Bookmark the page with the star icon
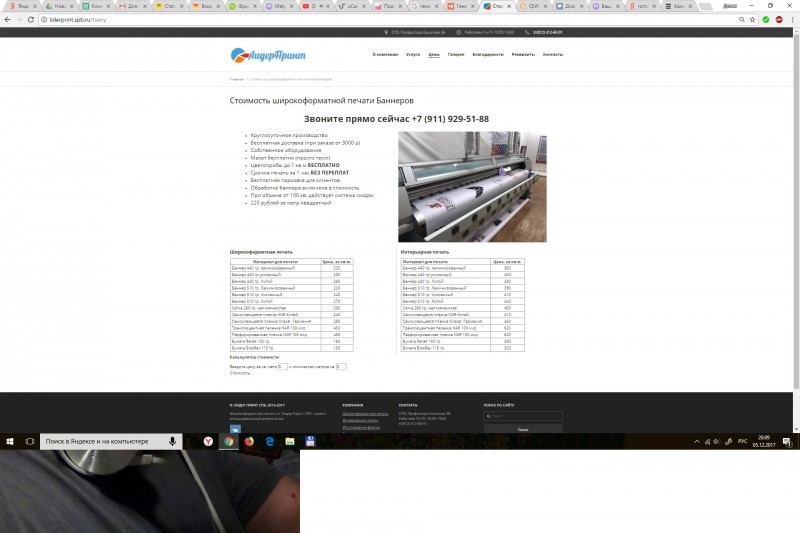The height and width of the screenshot is (533, 800). pos(753,19)
